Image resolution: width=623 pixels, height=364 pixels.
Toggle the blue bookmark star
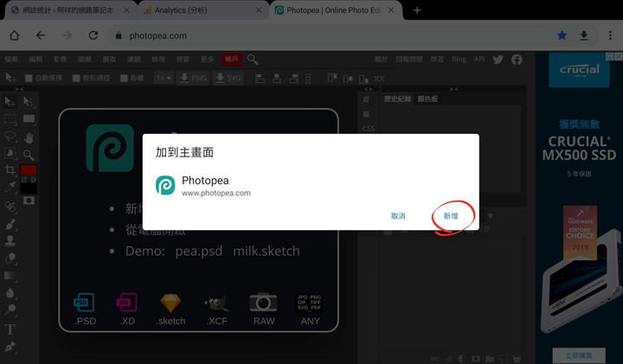coord(562,35)
